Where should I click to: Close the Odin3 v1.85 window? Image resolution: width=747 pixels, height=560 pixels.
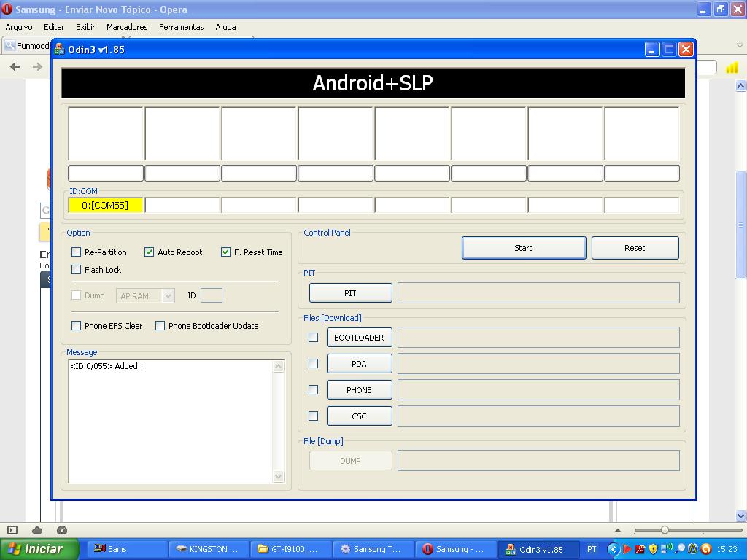pyautogui.click(x=686, y=49)
